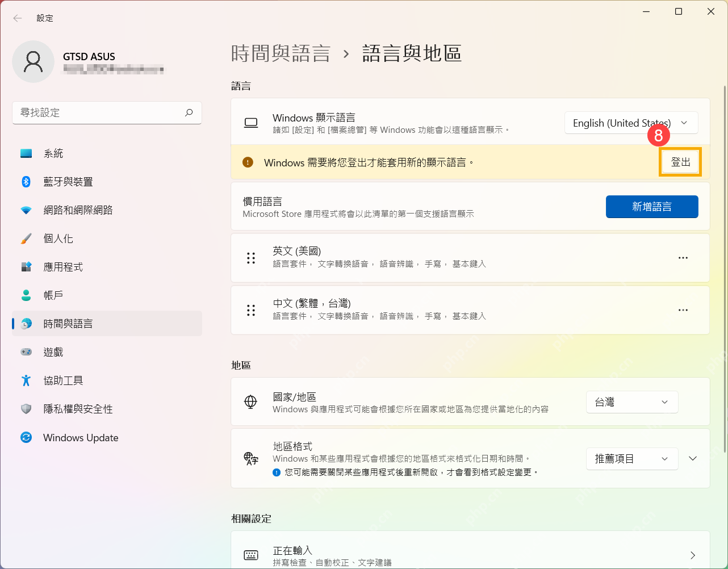The width and height of the screenshot is (728, 569).
Task: Click the back arrow icon in title bar
Action: pos(18,18)
